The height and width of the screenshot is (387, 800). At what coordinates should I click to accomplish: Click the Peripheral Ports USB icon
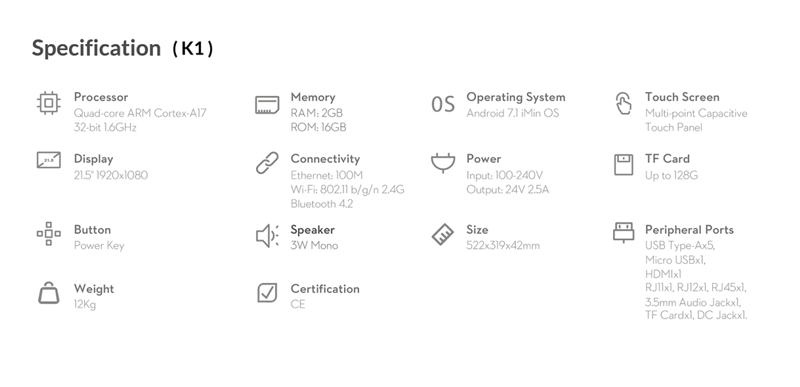tap(623, 233)
